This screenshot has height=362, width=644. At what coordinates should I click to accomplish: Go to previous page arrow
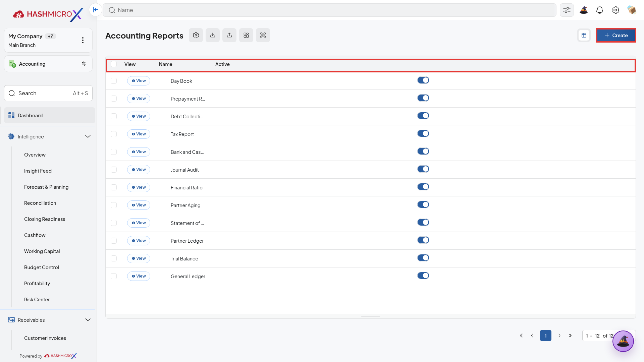tap(532, 336)
